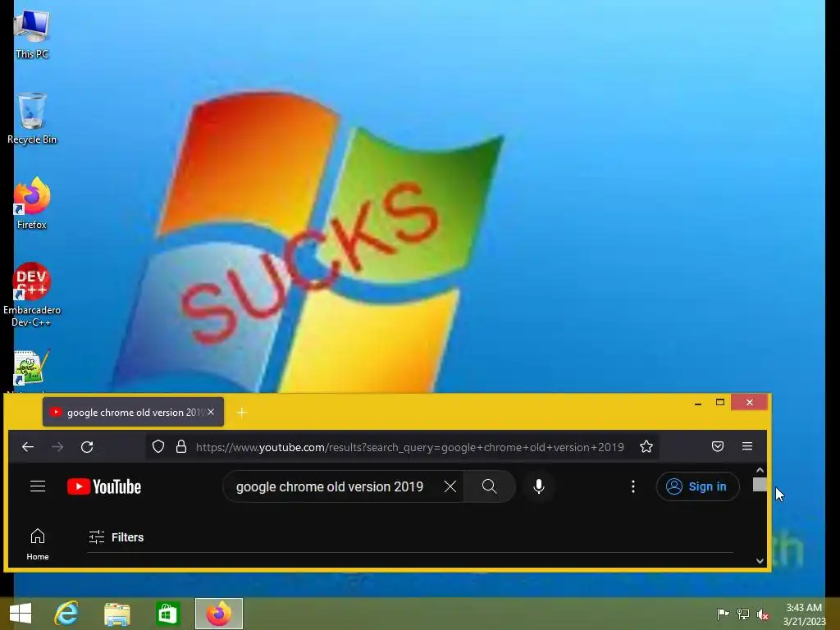Go to YouTube homepage via logo
Screen dimensions: 840x630
pos(104,486)
